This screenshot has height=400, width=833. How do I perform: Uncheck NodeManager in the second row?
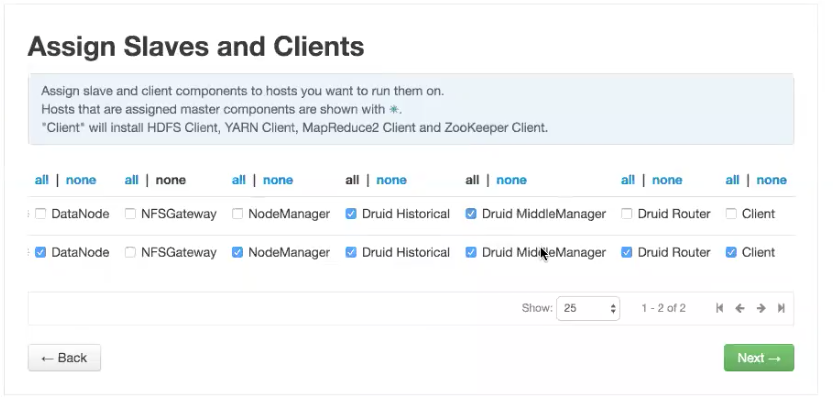pos(238,253)
